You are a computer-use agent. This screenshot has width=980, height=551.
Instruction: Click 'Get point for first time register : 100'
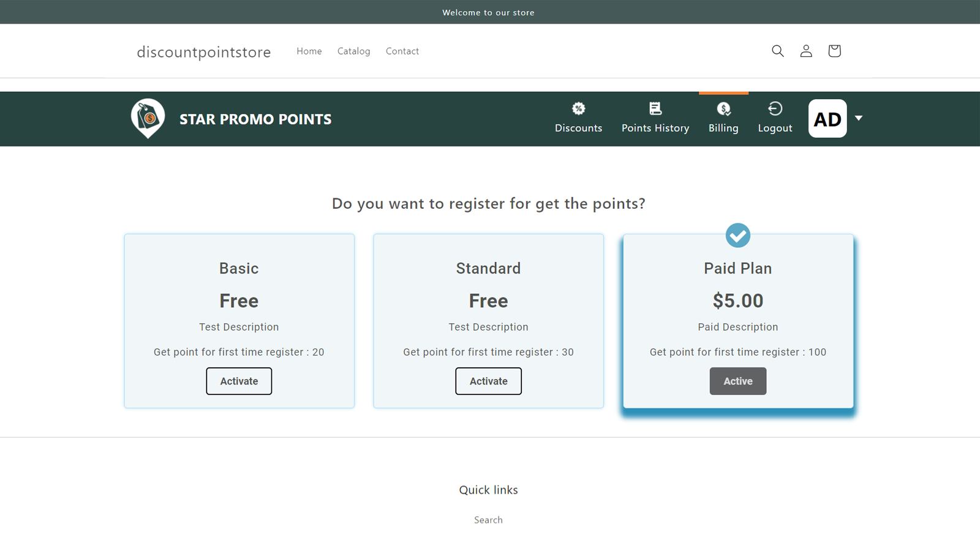tap(738, 352)
